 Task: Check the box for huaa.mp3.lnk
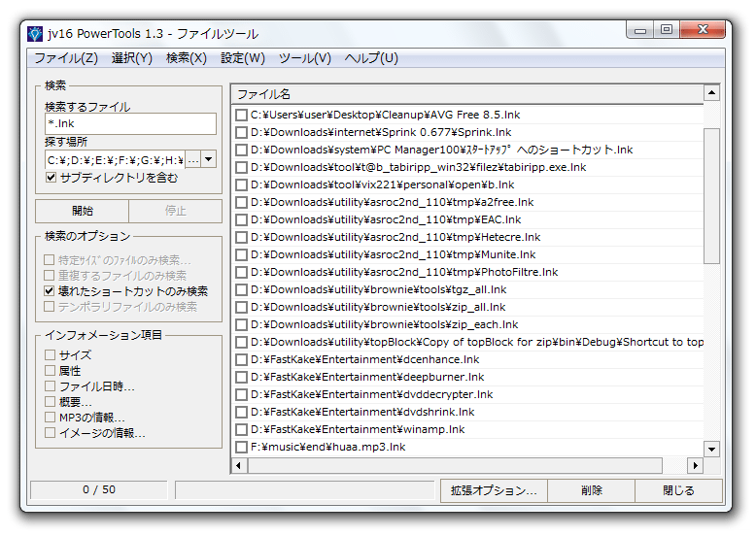241,448
